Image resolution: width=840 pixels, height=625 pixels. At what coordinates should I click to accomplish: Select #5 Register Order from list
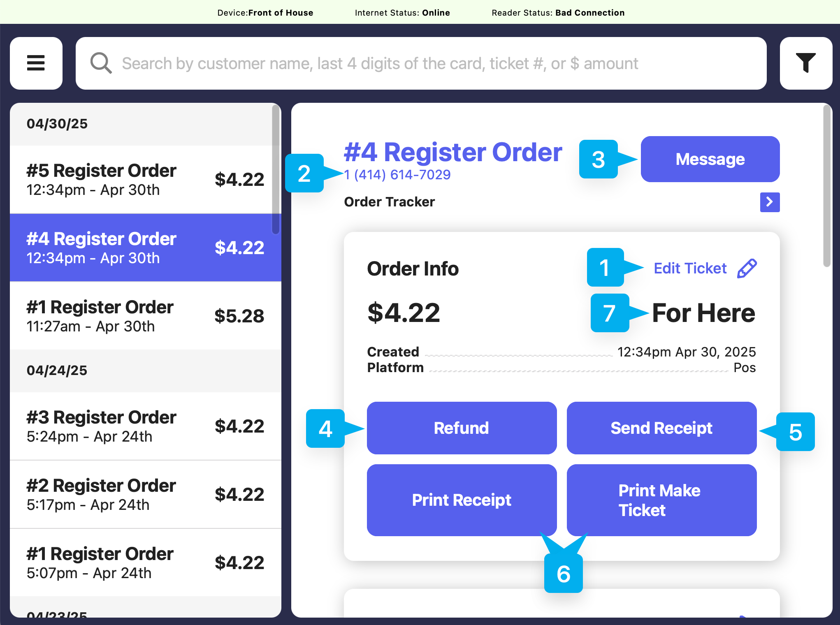145,180
